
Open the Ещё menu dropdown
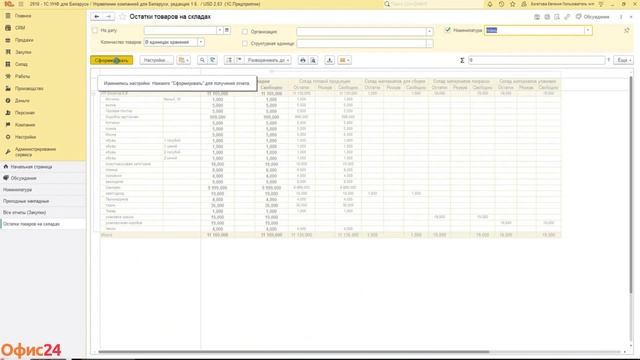(x=623, y=60)
